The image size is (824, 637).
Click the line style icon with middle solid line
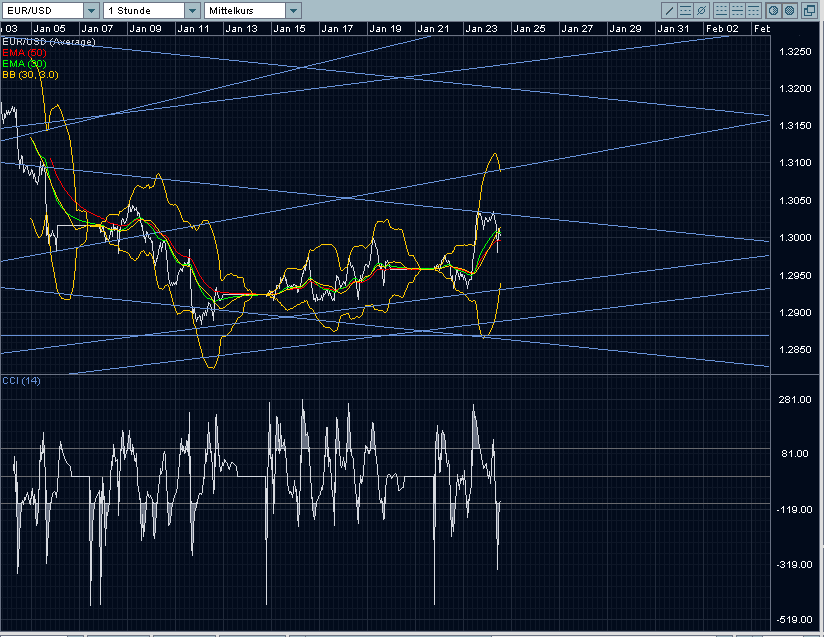(736, 10)
